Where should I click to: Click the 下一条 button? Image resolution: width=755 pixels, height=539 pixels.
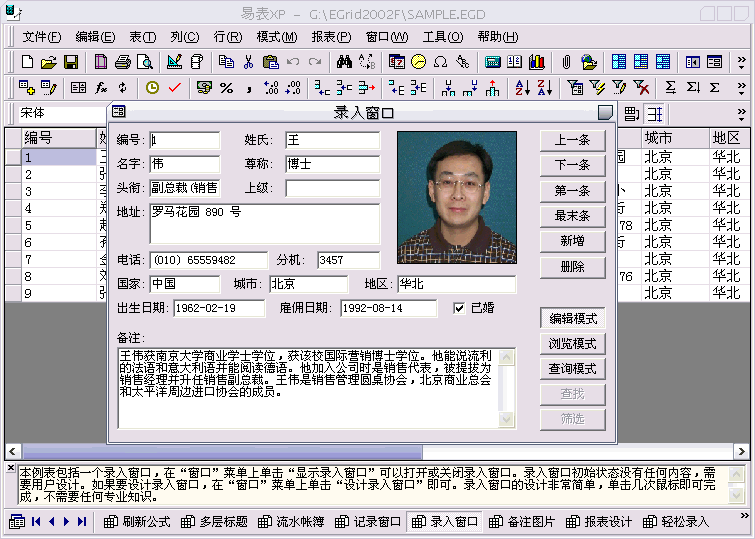tap(573, 165)
